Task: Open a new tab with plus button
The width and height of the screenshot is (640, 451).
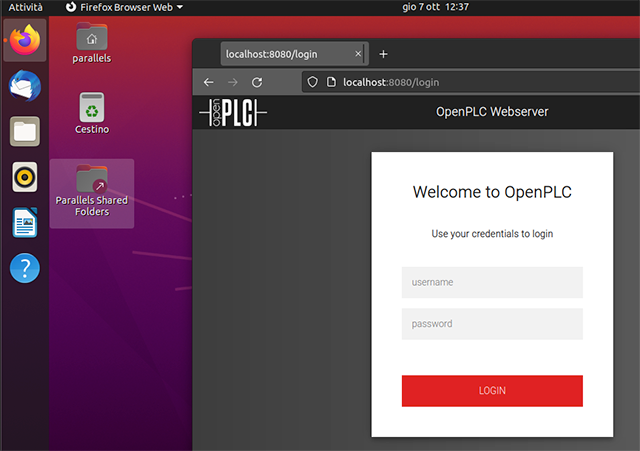Action: (383, 54)
